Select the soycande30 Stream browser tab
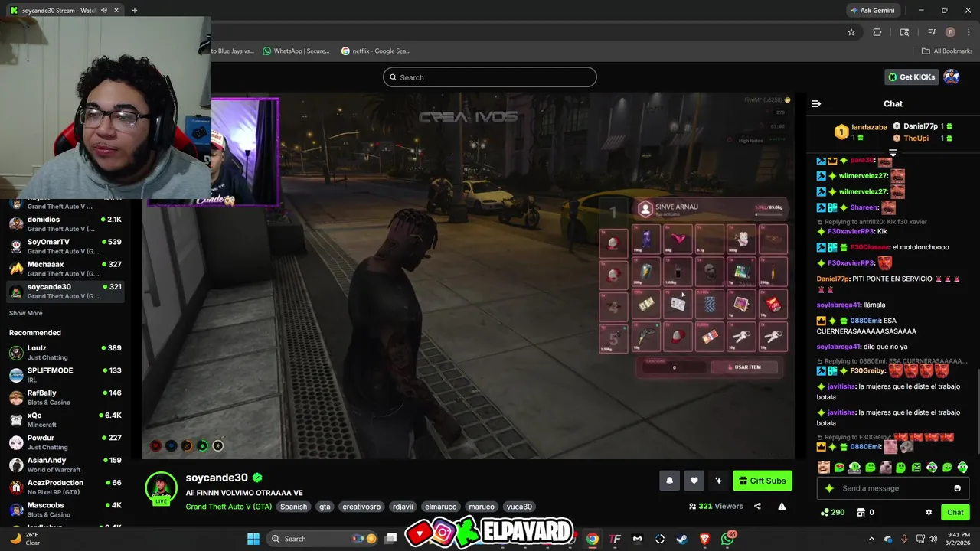 click(x=64, y=10)
